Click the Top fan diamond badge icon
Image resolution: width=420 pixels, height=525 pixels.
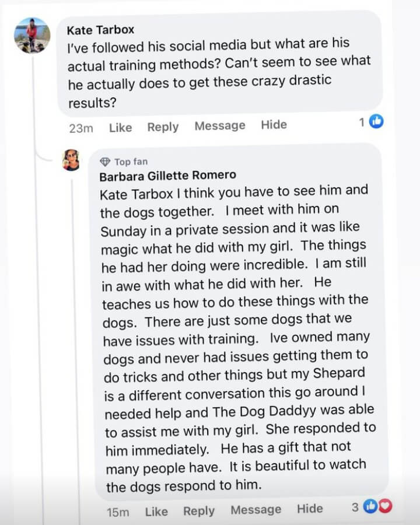pyautogui.click(x=105, y=162)
